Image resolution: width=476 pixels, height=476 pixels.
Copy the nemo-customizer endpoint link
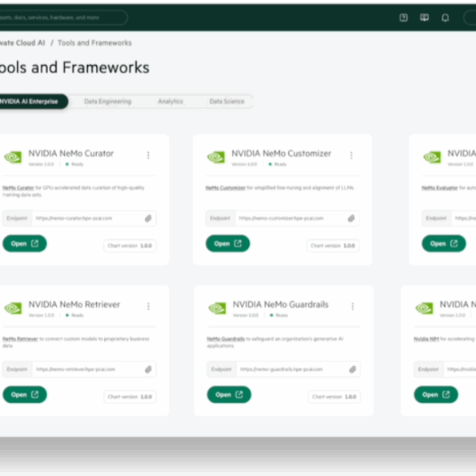pos(352,218)
